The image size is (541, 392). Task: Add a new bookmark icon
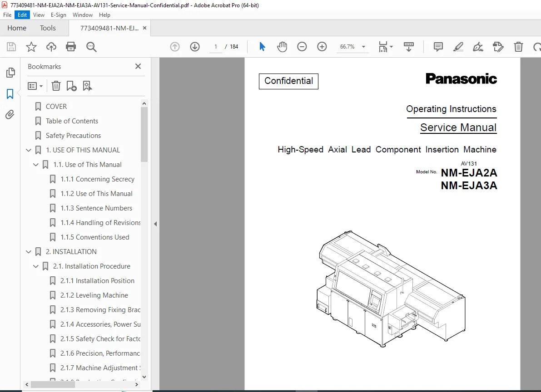(x=71, y=86)
